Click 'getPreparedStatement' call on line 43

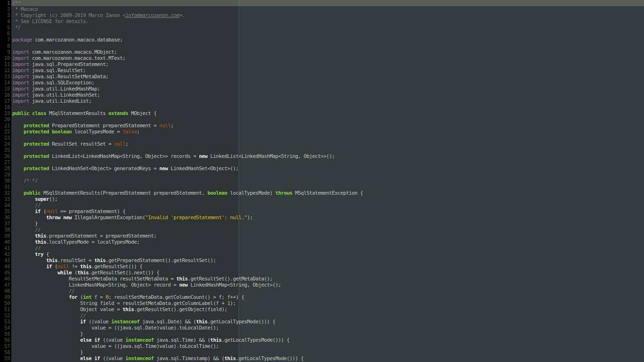click(137, 260)
